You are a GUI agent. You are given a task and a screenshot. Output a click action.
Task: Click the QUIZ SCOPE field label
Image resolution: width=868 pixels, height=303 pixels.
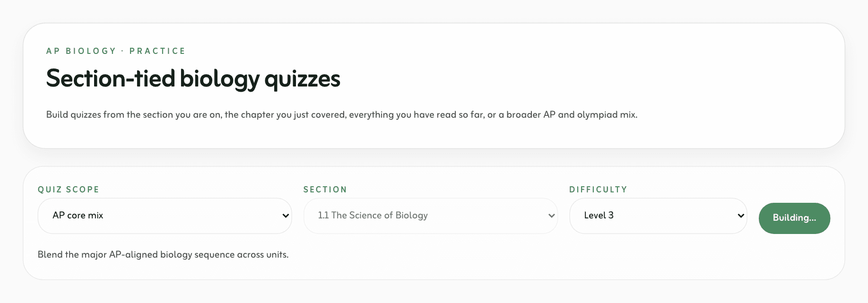tap(69, 190)
